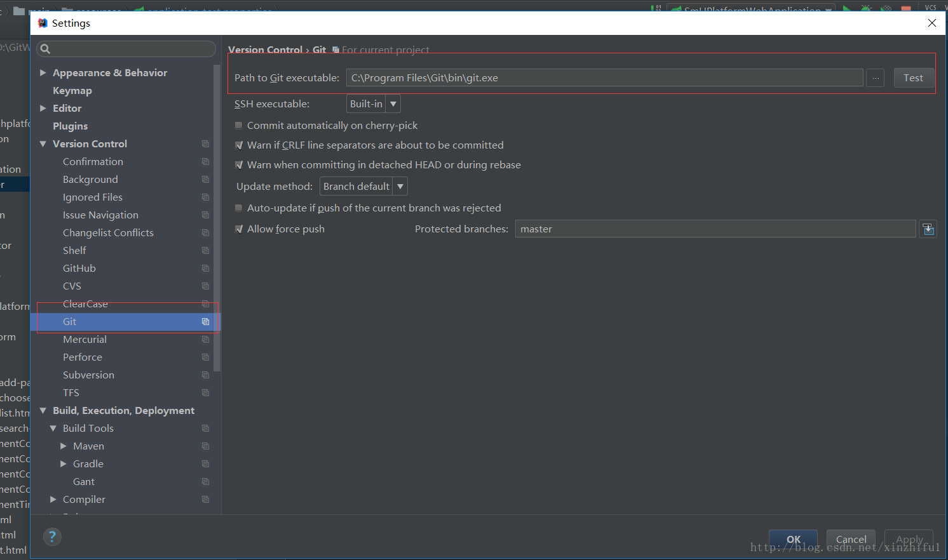Collapse Build, Execution, Deployment arrow
The height and width of the screenshot is (560, 948).
(x=43, y=411)
